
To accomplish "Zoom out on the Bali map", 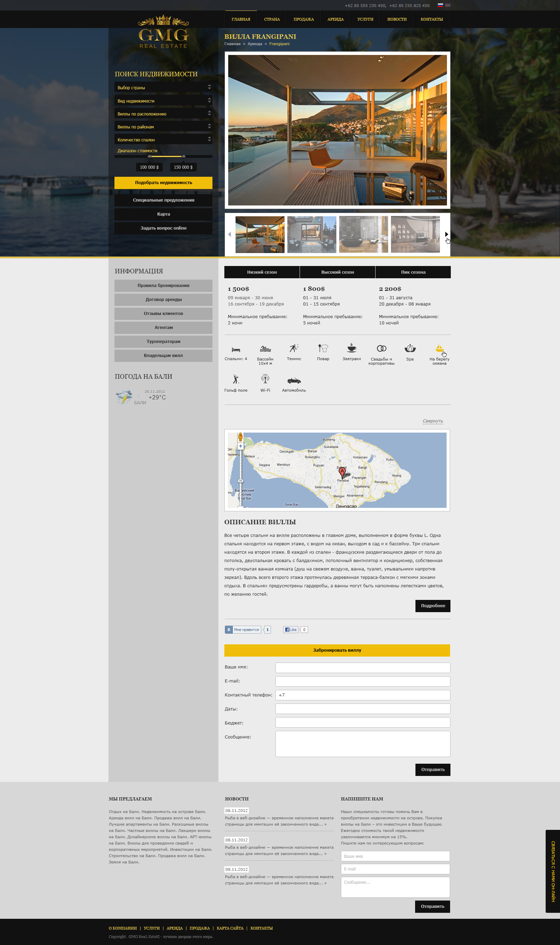I will [240, 481].
